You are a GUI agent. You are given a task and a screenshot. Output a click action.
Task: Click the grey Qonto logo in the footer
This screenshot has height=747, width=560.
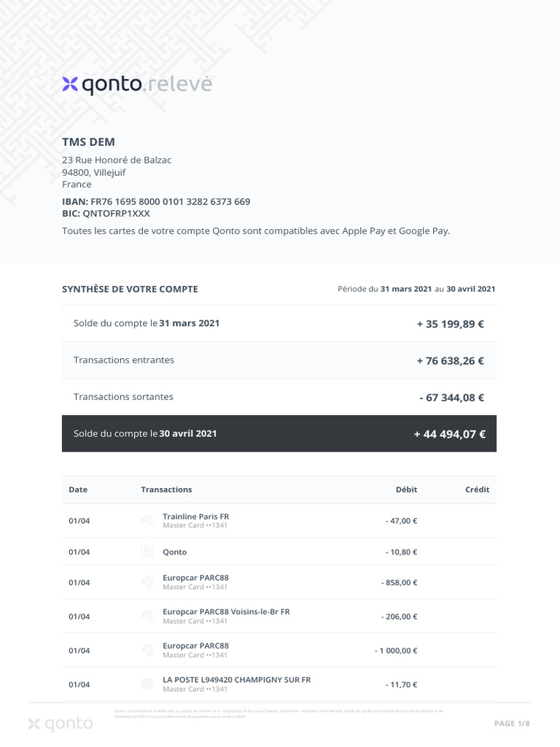coord(61,724)
